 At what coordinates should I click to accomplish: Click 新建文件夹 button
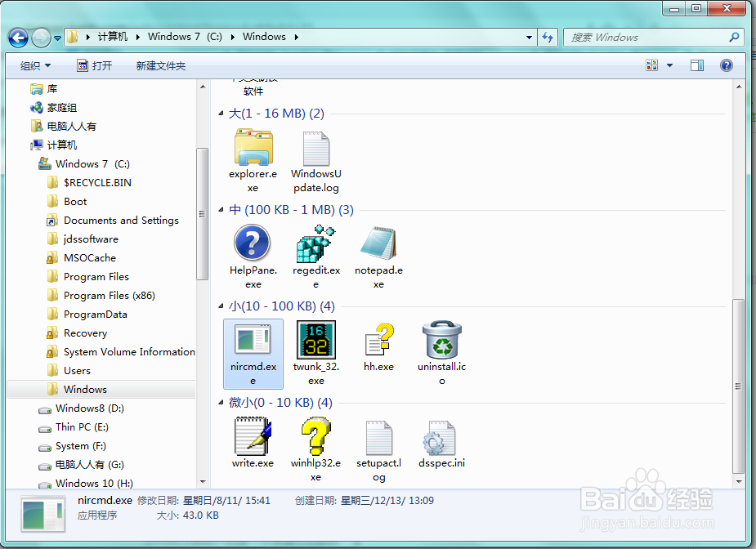[160, 65]
